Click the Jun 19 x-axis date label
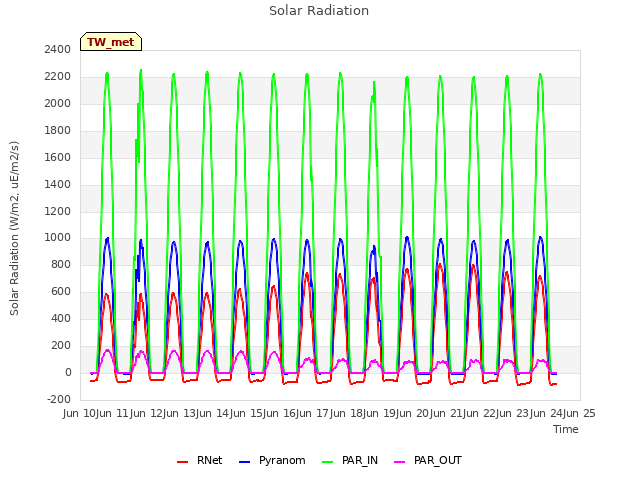 (380, 413)
